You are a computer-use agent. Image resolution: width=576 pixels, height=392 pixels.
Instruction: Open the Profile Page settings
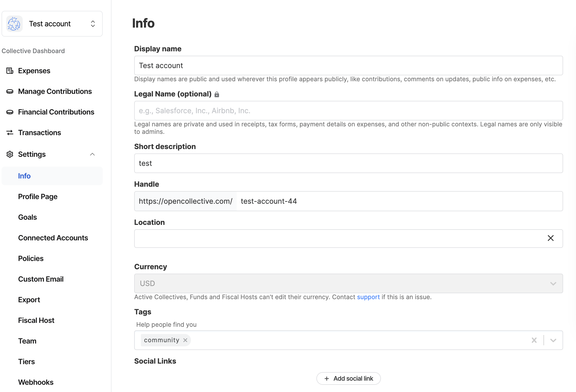(x=38, y=197)
